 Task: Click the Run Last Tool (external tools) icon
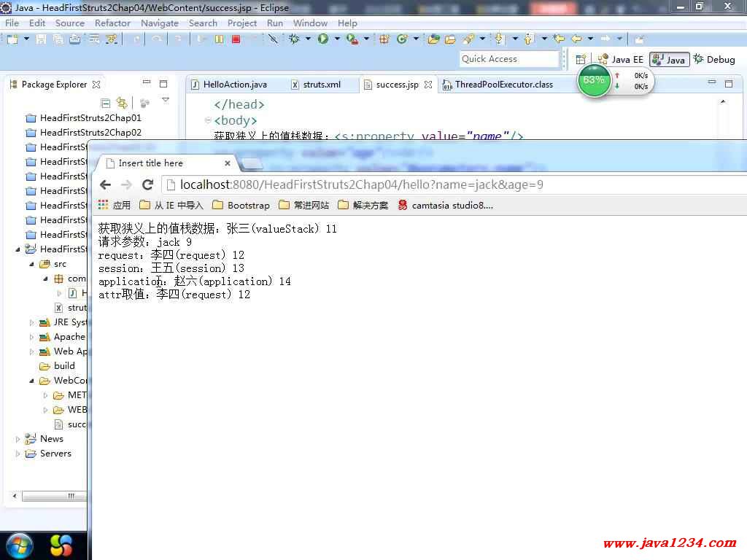tap(352, 39)
